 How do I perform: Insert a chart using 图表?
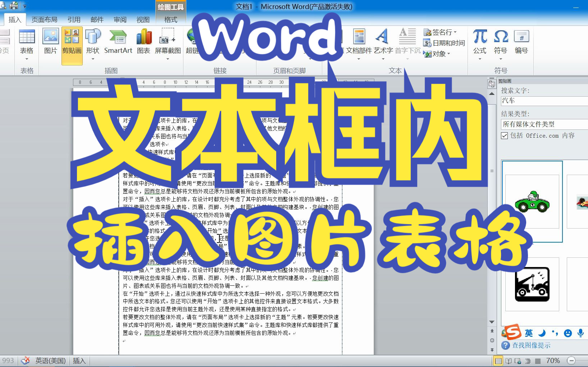point(143,41)
